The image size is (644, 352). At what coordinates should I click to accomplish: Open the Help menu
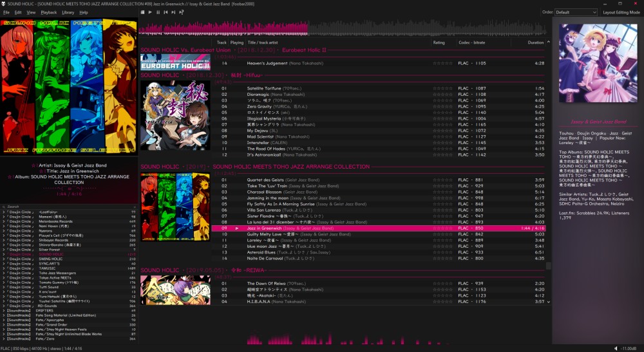tap(83, 12)
